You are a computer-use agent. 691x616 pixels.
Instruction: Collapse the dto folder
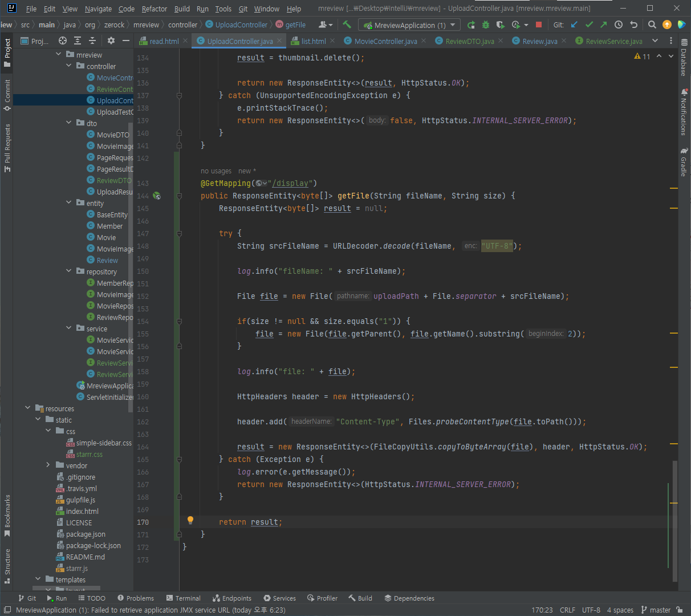(69, 123)
